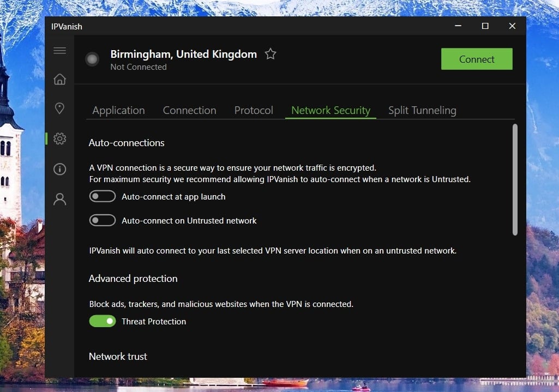
Task: Switch to the Application tab
Action: point(118,111)
